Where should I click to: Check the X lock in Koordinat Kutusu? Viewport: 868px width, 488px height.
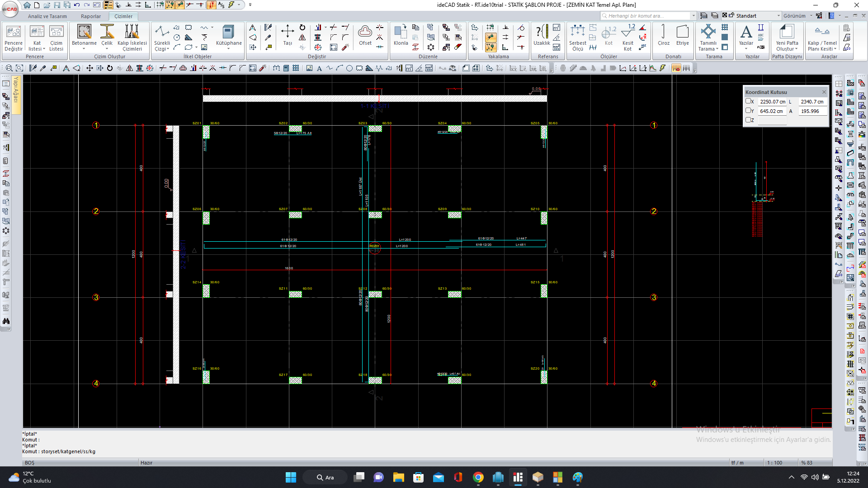[x=748, y=101]
